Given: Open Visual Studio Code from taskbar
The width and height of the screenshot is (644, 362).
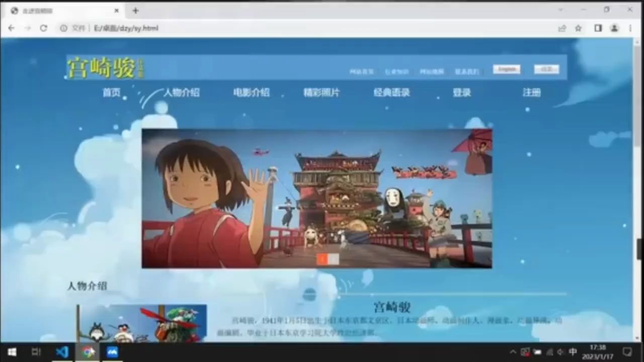Looking at the screenshot, I should [62, 352].
